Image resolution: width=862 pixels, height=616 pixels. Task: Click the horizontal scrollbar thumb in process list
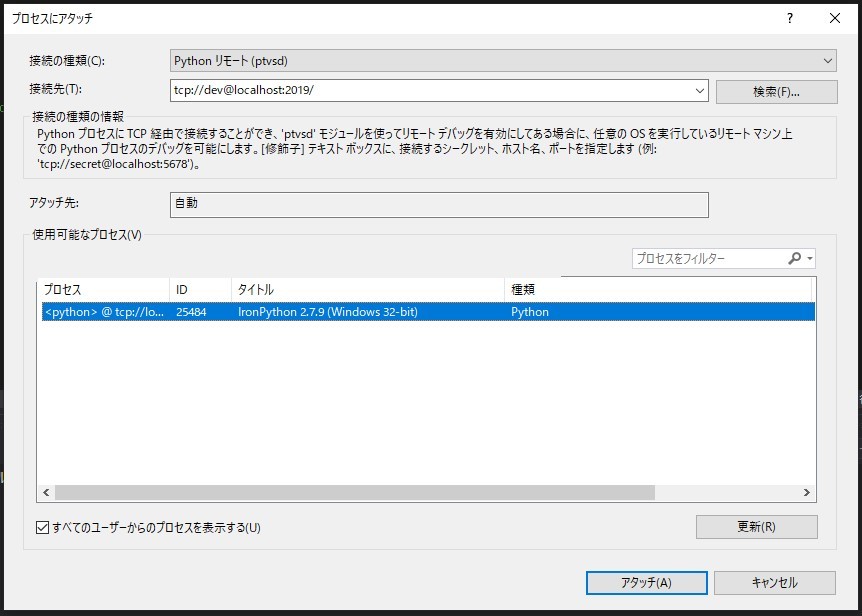click(x=355, y=492)
